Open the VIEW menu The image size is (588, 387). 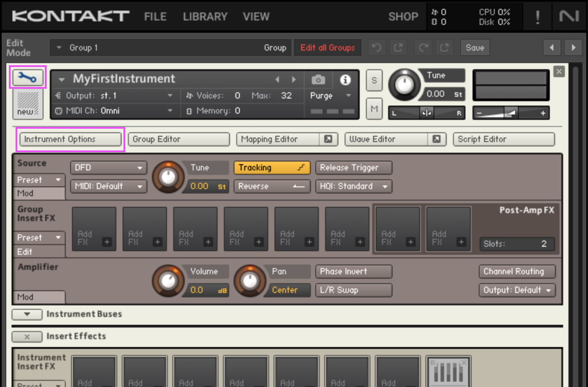(256, 17)
